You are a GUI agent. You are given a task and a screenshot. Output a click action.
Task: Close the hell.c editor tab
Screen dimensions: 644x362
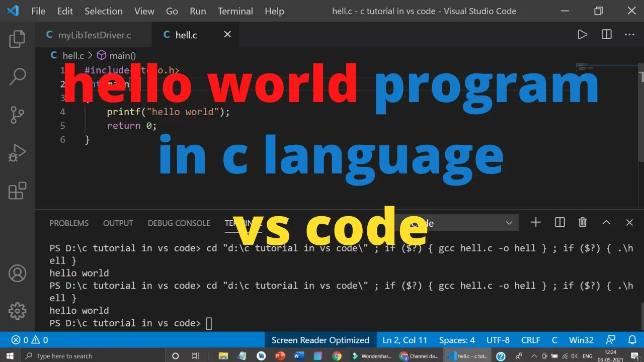pyautogui.click(x=227, y=34)
